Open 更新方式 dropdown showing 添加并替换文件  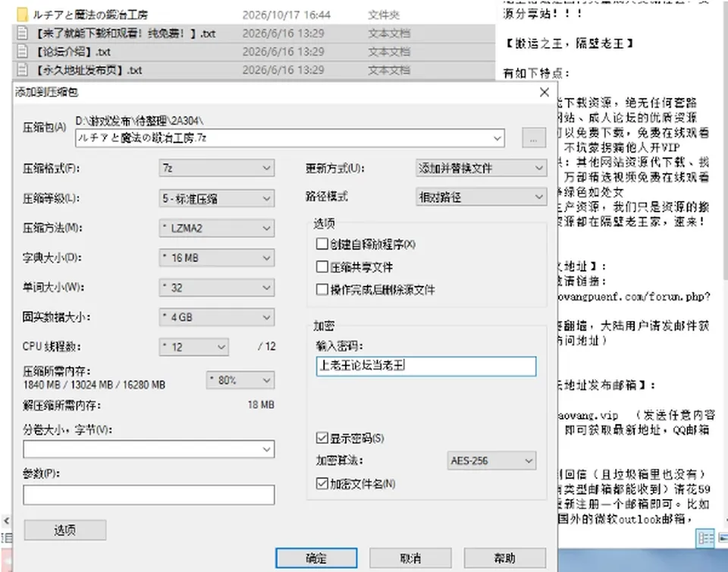click(481, 168)
